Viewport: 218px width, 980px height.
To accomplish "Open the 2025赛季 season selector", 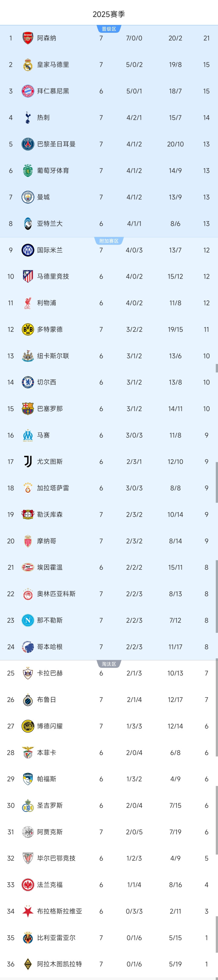I will (x=109, y=15).
